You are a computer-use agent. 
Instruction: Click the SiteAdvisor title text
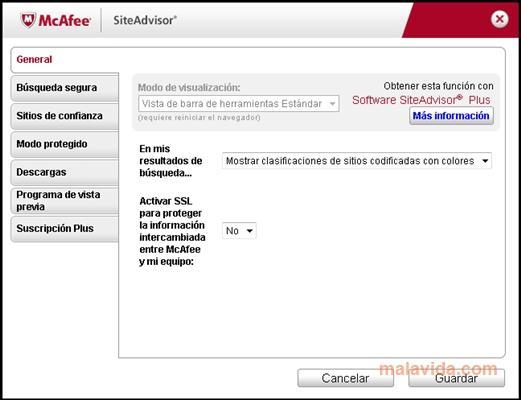[x=145, y=20]
